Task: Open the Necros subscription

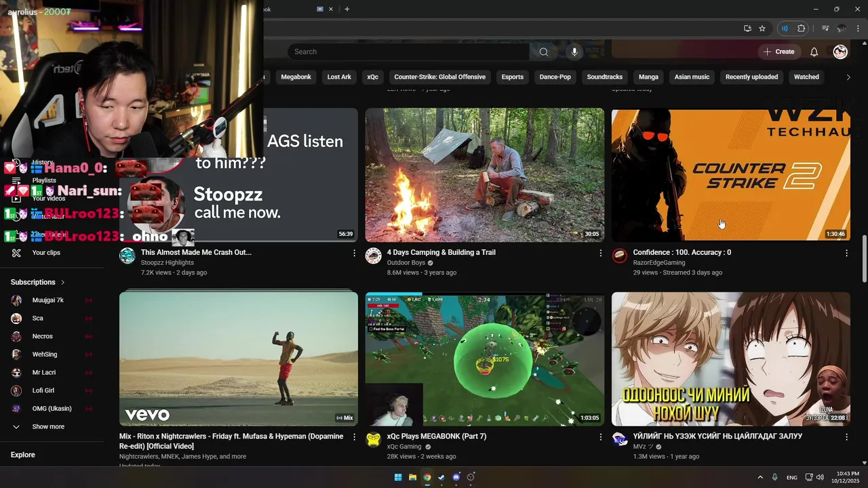Action: (x=52, y=336)
